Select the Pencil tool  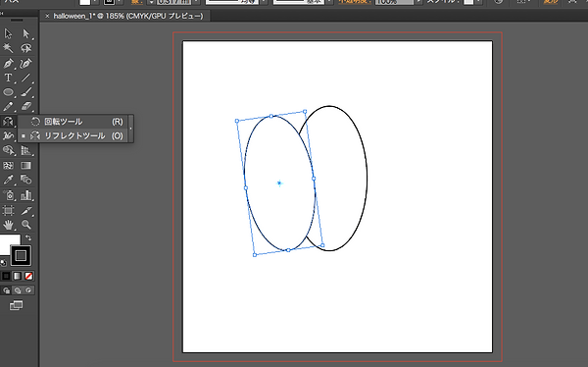pyautogui.click(x=8, y=106)
